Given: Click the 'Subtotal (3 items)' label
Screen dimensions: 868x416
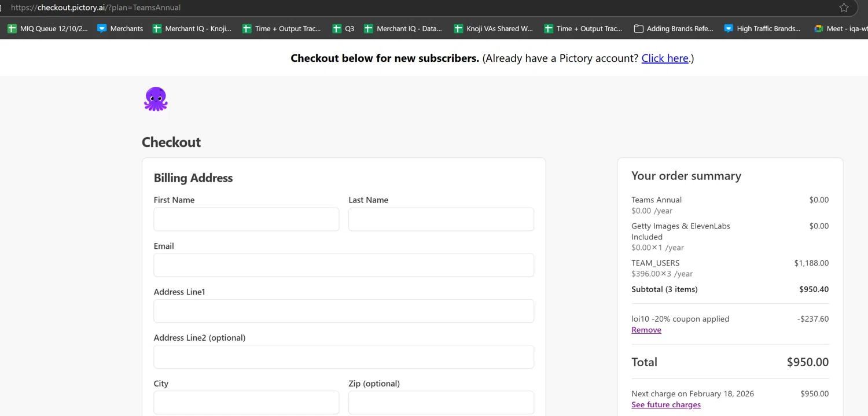Looking at the screenshot, I should coord(664,289).
